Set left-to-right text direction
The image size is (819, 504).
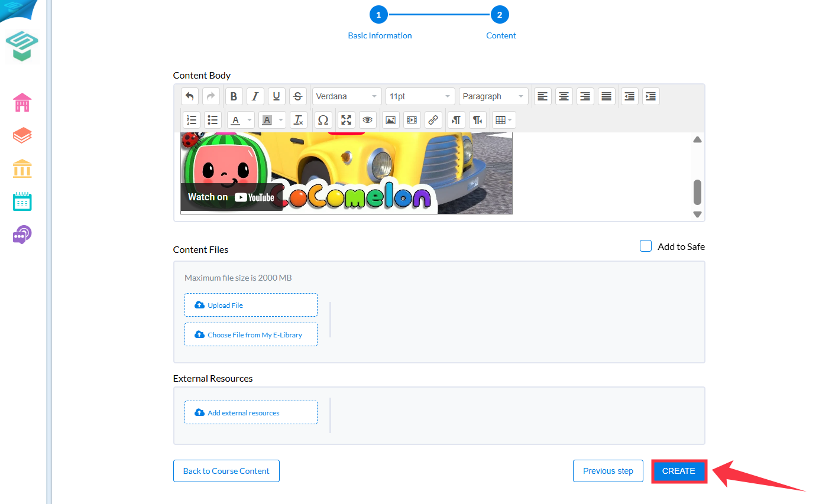pos(456,120)
